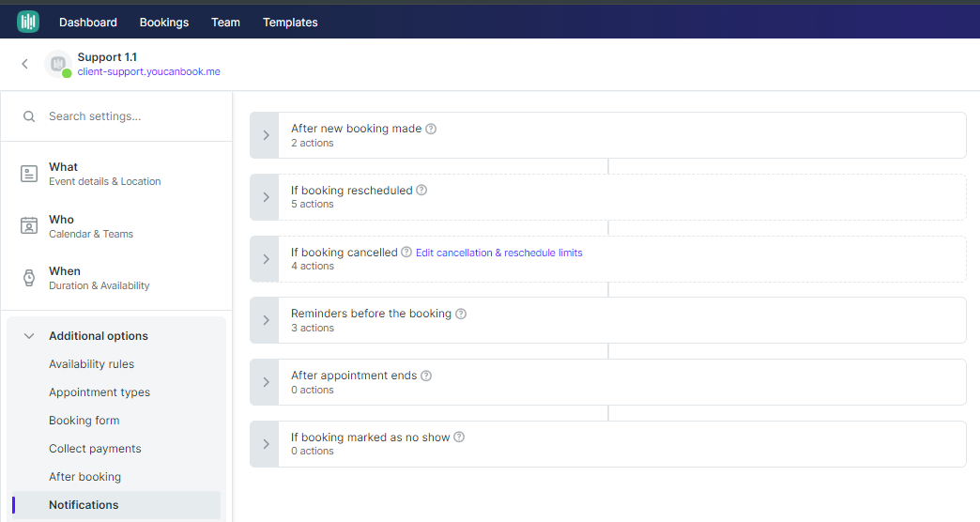This screenshot has width=980, height=522.
Task: Expand the If booking rescheduled section
Action: tap(266, 197)
